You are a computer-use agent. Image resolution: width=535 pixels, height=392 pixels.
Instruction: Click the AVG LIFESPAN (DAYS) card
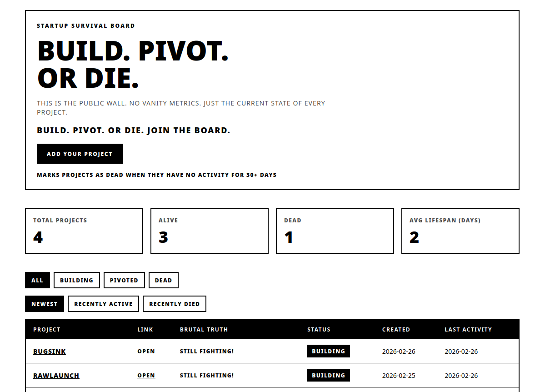pos(460,231)
